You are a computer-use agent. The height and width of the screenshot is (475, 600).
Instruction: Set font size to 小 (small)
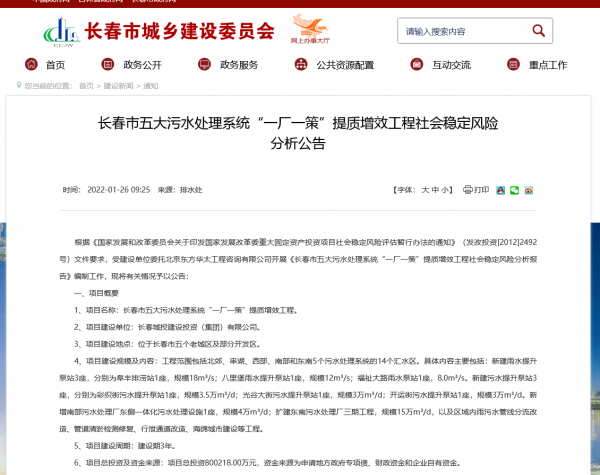(446, 189)
